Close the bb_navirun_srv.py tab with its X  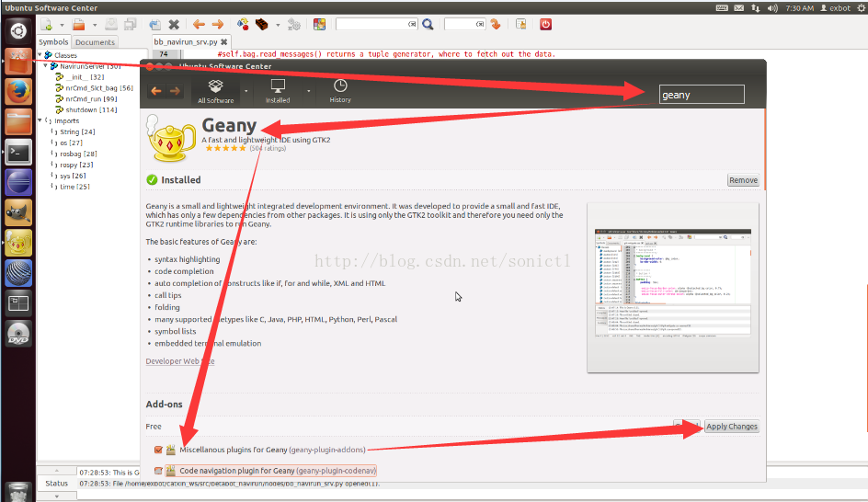point(223,42)
